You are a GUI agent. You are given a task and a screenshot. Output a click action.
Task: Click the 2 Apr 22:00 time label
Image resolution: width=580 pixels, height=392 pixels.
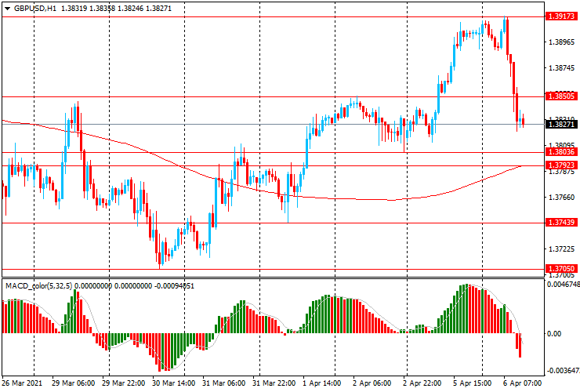click(x=422, y=383)
